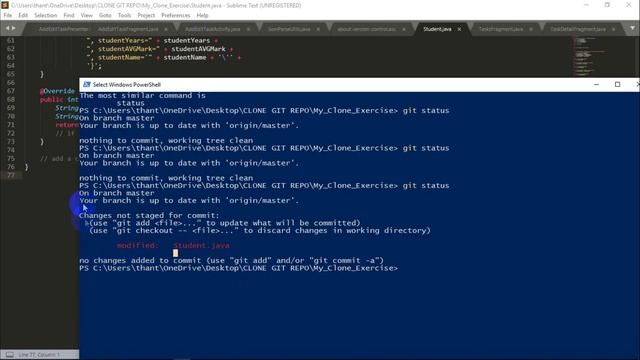
Task: Close the Student.java tab
Action: 459,29
